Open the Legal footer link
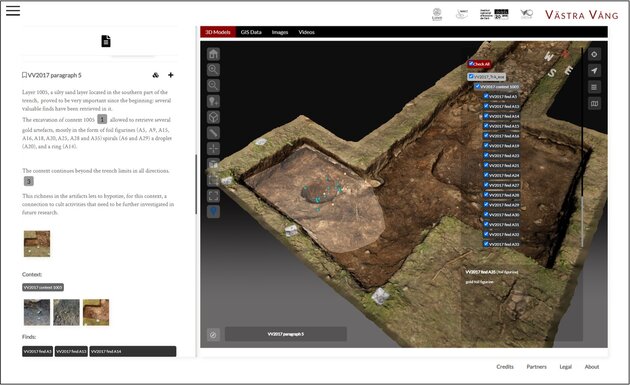The height and width of the screenshot is (385, 630). pos(565,367)
